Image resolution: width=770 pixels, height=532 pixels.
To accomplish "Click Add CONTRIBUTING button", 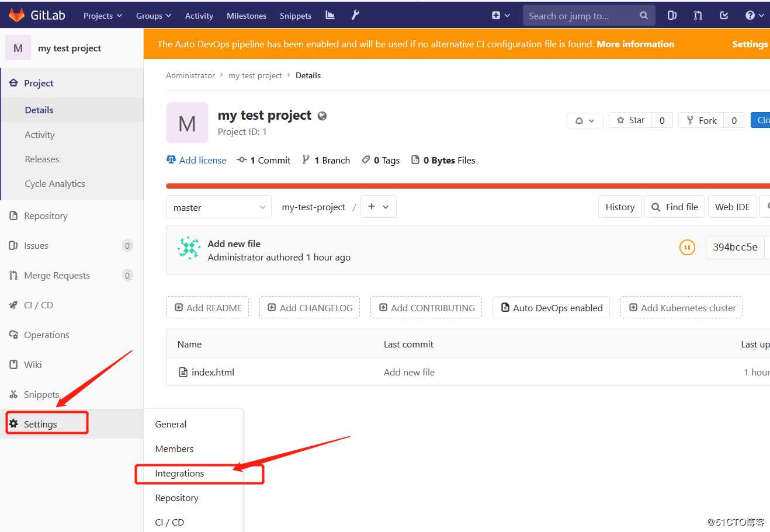I will [426, 307].
